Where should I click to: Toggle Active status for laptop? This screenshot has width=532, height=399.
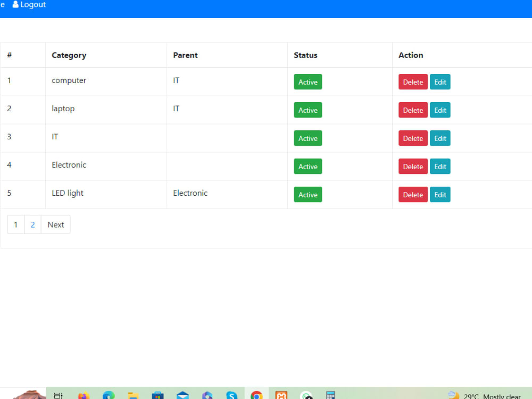pos(307,110)
